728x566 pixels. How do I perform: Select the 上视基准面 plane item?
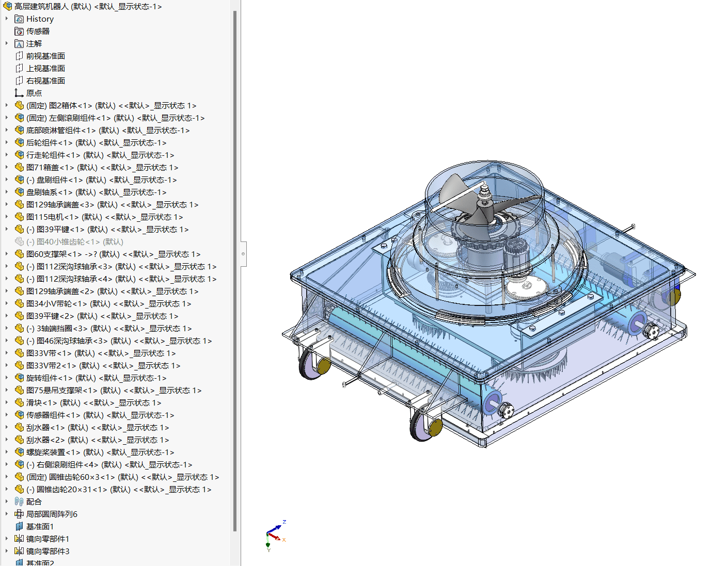(45, 69)
